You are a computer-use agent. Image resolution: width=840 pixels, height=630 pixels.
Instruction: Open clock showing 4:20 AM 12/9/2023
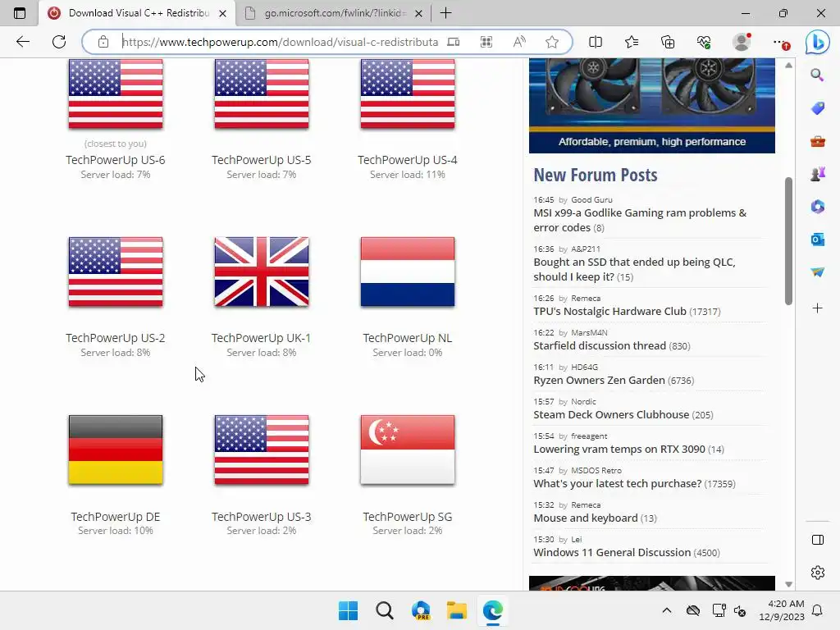point(782,610)
